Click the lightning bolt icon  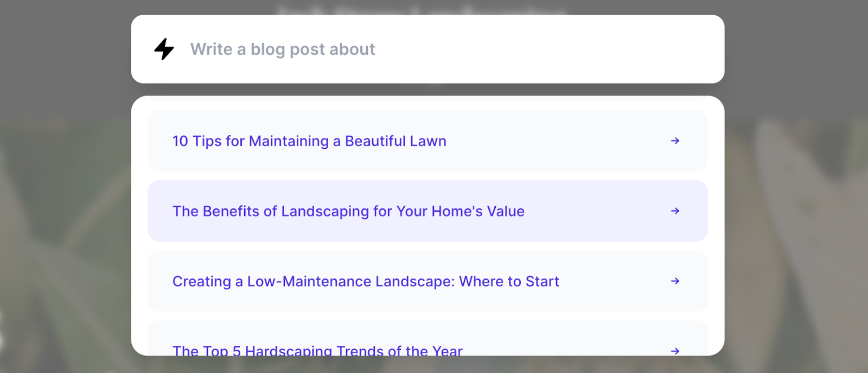tap(164, 49)
